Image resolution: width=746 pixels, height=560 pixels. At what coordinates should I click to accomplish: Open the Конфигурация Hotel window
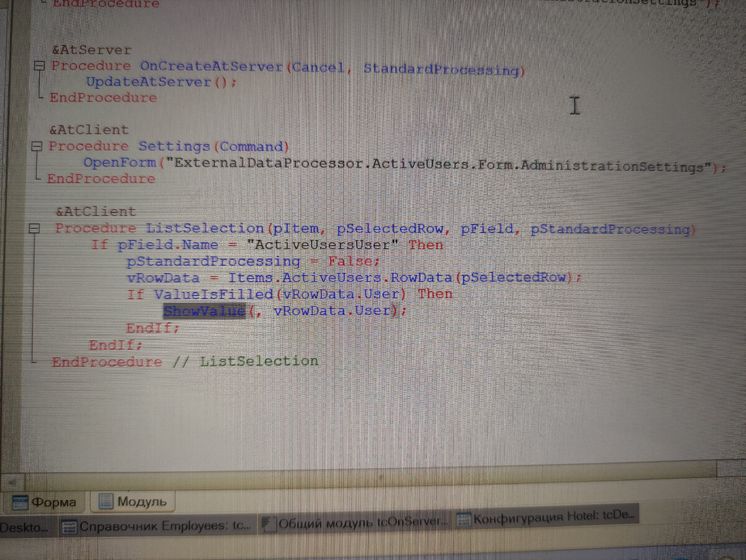(546, 517)
